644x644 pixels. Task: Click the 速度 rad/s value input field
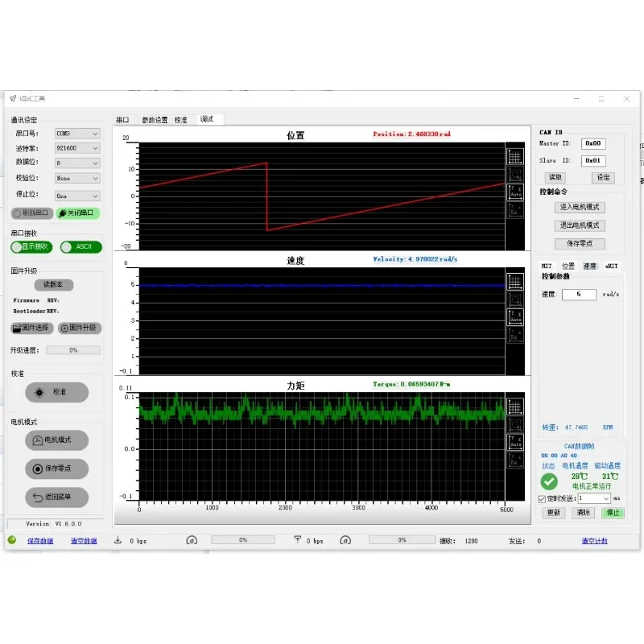[579, 295]
